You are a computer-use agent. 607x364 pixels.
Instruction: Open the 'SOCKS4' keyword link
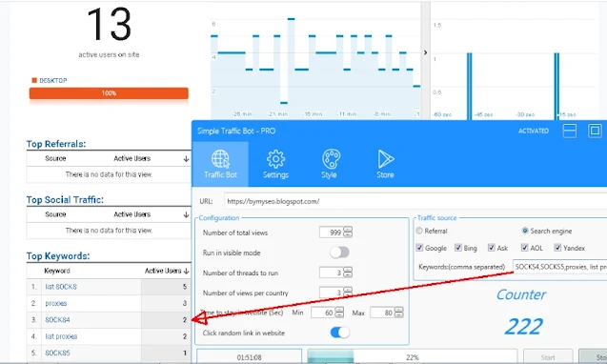point(57,320)
